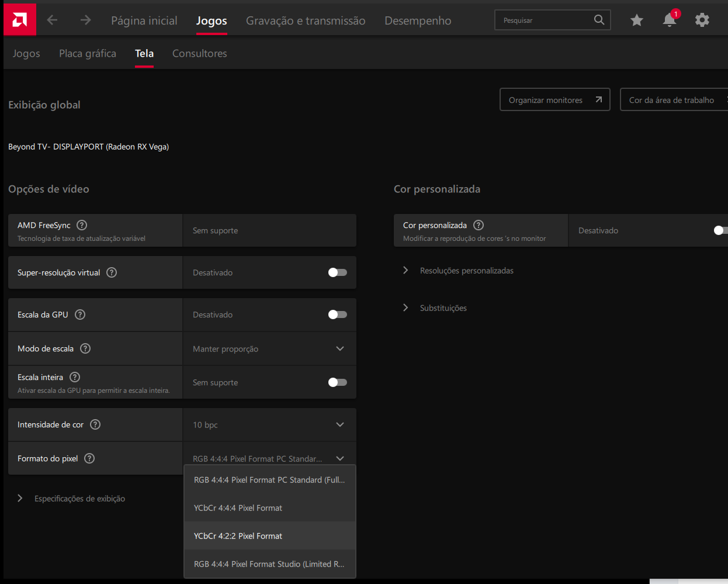
Task: Toggle Escala da GPU switch
Action: pyautogui.click(x=338, y=315)
